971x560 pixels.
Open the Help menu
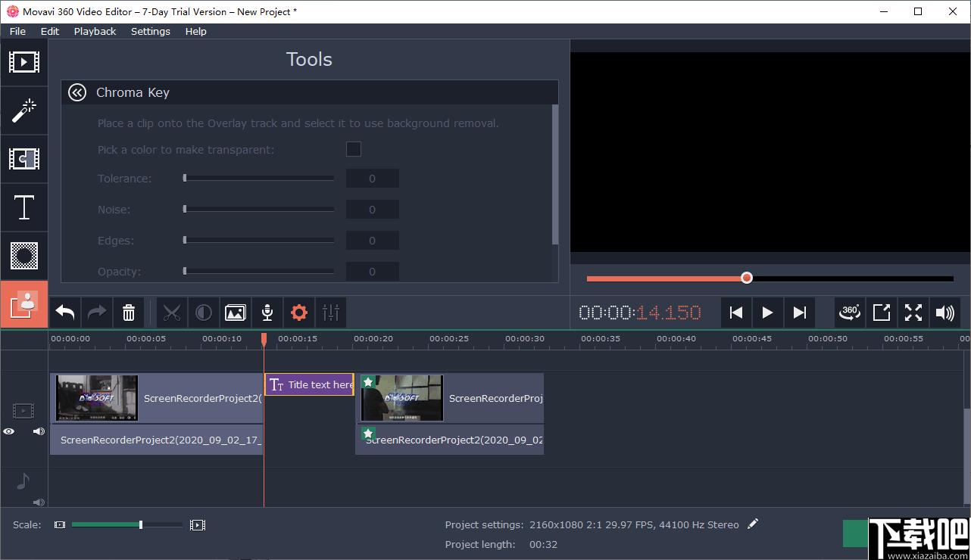pos(195,31)
